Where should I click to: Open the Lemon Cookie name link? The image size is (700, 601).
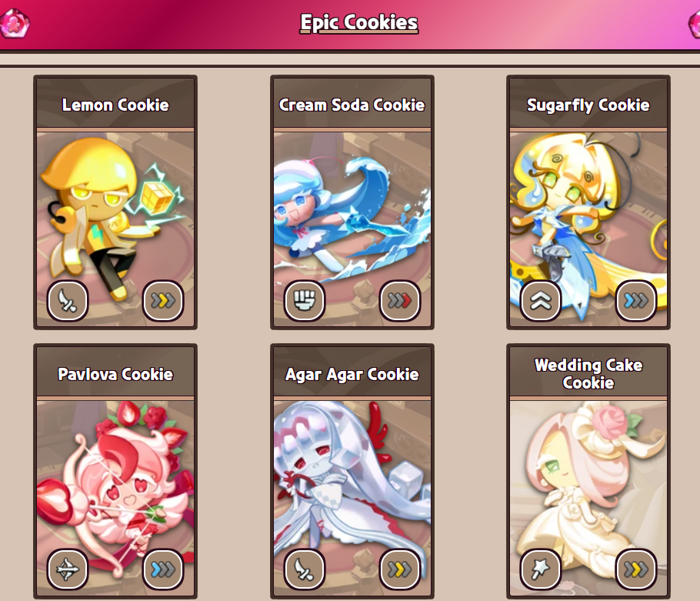tap(115, 105)
